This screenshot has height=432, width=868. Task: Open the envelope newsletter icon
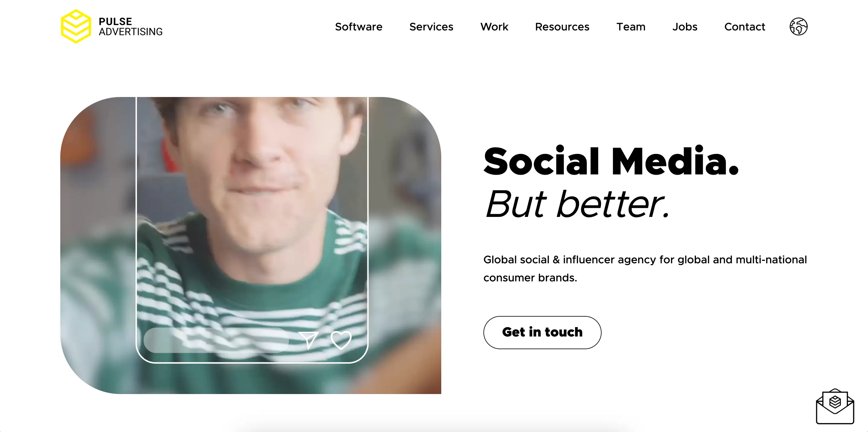point(835,406)
